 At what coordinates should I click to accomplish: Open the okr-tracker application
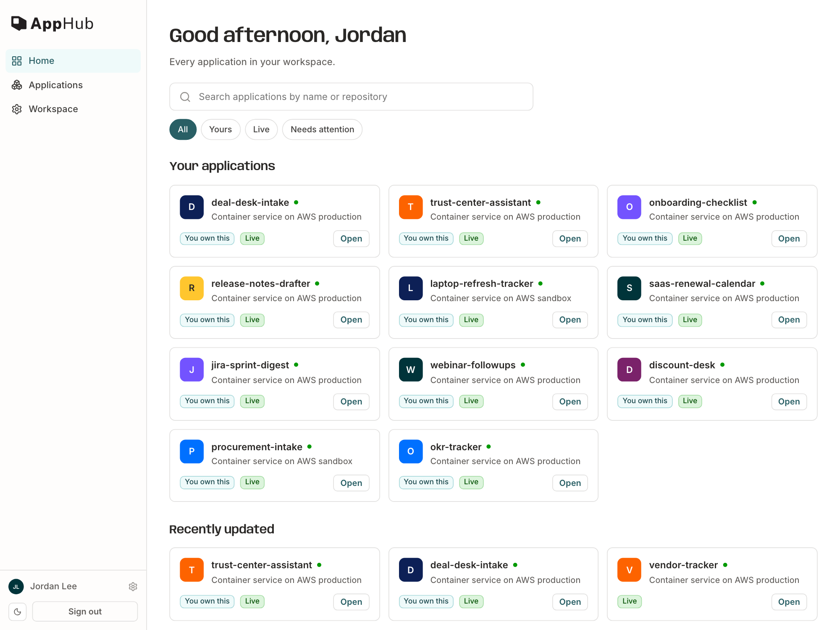point(570,483)
